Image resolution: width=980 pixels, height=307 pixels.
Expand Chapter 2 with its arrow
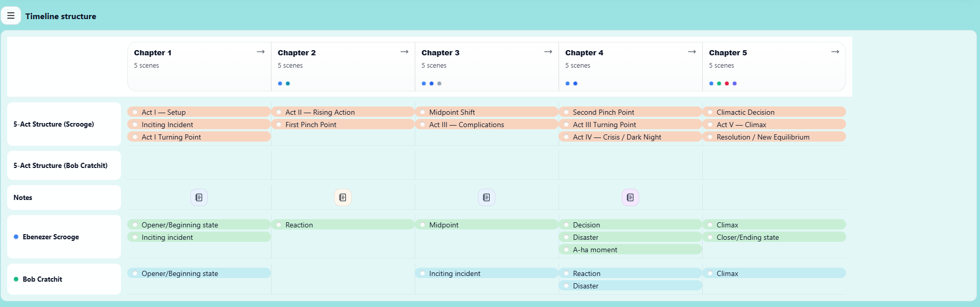(x=404, y=52)
